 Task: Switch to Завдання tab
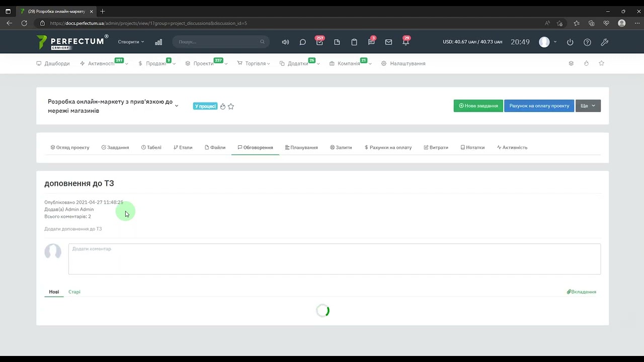pyautogui.click(x=115, y=147)
